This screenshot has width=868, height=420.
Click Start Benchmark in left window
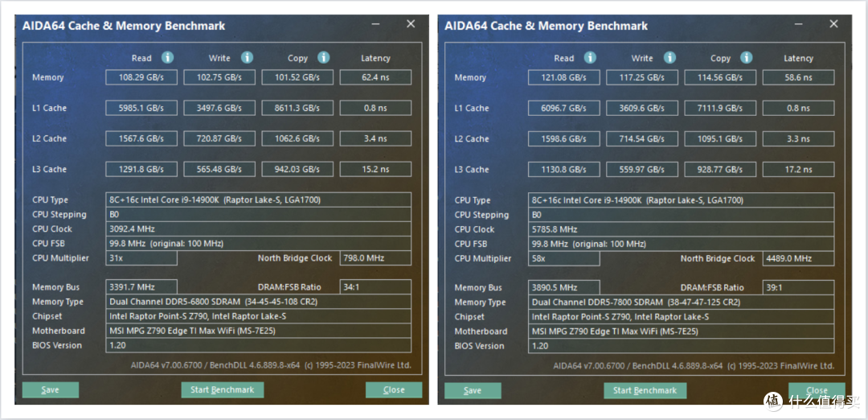click(x=223, y=390)
